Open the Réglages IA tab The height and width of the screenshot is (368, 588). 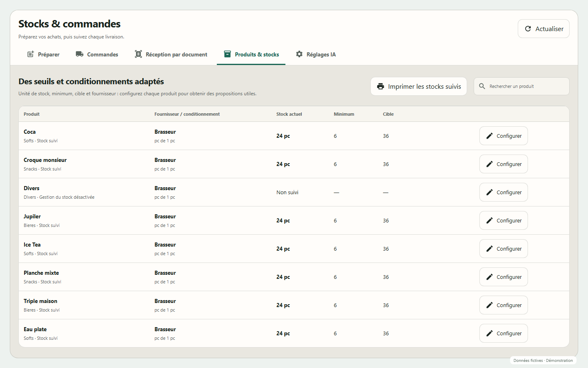(316, 54)
